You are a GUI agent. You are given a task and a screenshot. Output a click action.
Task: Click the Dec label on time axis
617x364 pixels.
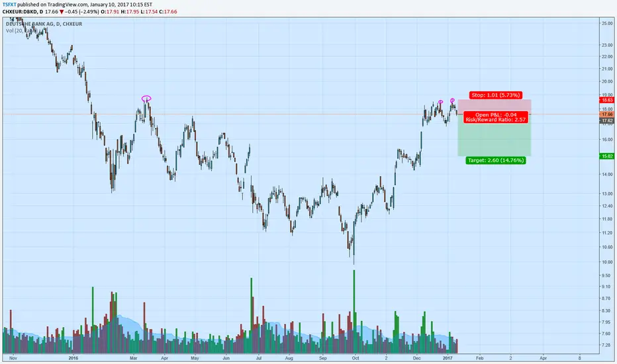pos(416,358)
